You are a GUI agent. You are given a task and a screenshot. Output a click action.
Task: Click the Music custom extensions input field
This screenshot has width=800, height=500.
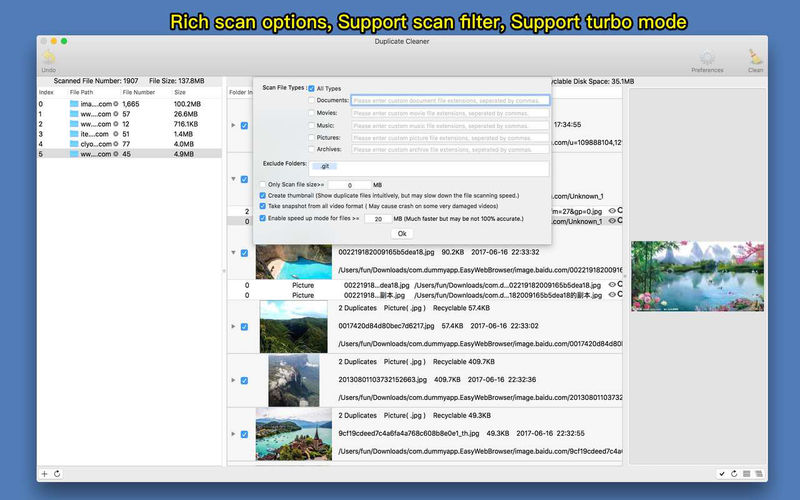click(450, 126)
